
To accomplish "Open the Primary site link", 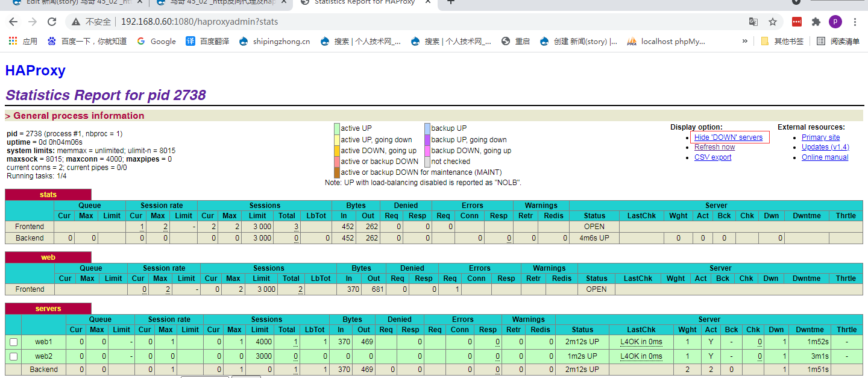I will coord(820,137).
